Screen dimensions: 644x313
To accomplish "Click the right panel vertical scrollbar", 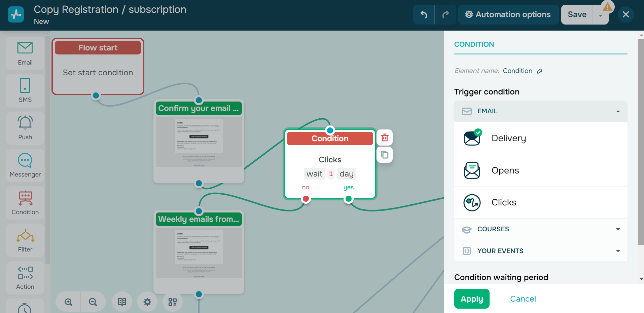I will click(x=641, y=141).
